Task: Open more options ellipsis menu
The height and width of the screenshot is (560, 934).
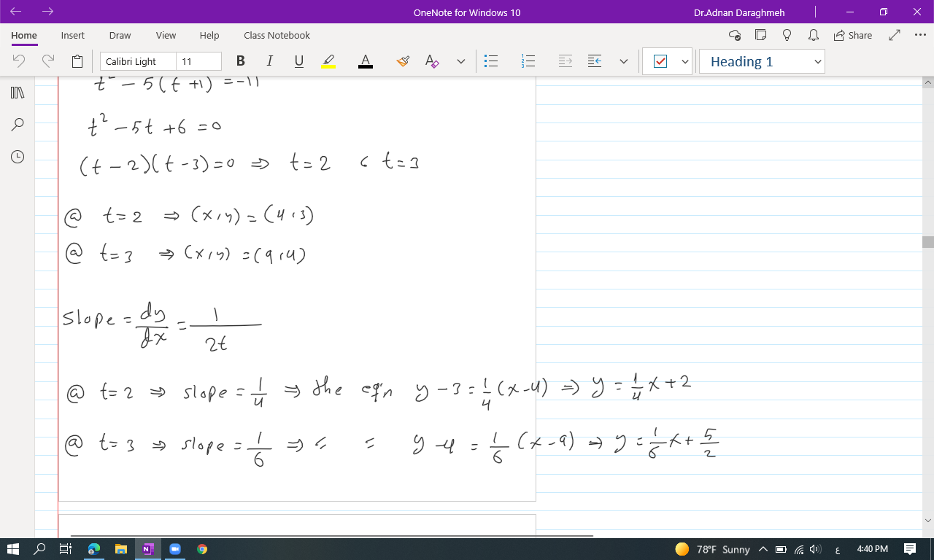Action: click(x=920, y=35)
